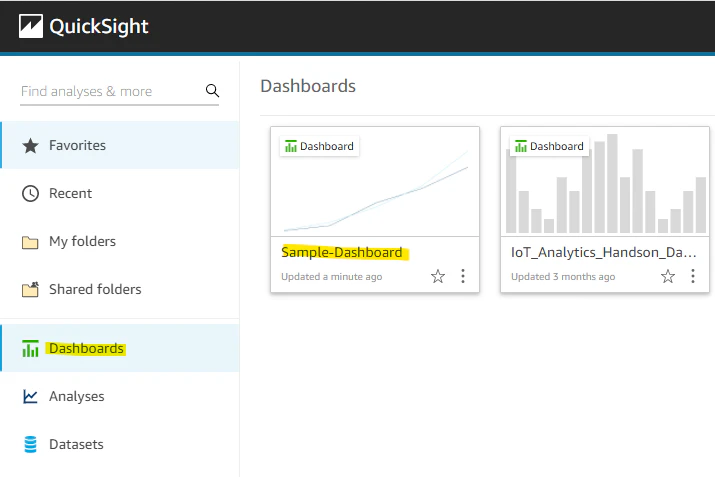Open Shared folders

coord(119,289)
